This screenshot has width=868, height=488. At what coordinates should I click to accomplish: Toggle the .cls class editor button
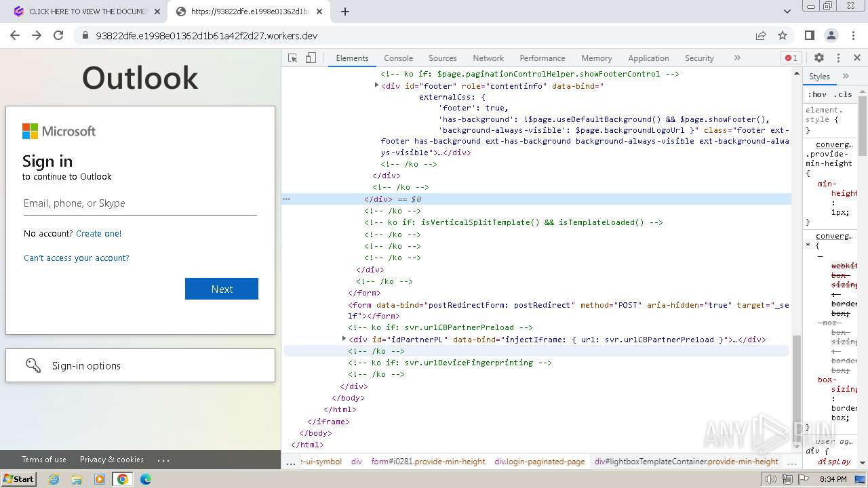(x=843, y=94)
